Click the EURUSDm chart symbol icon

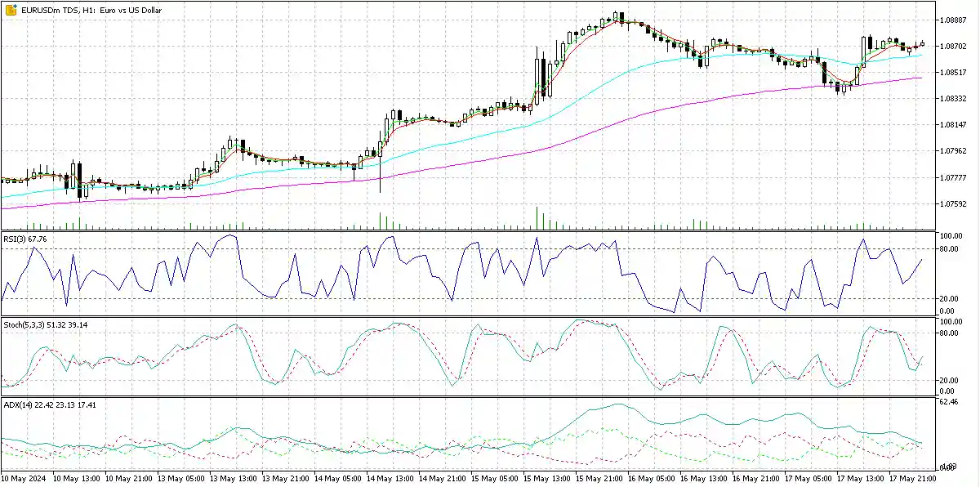coord(11,8)
